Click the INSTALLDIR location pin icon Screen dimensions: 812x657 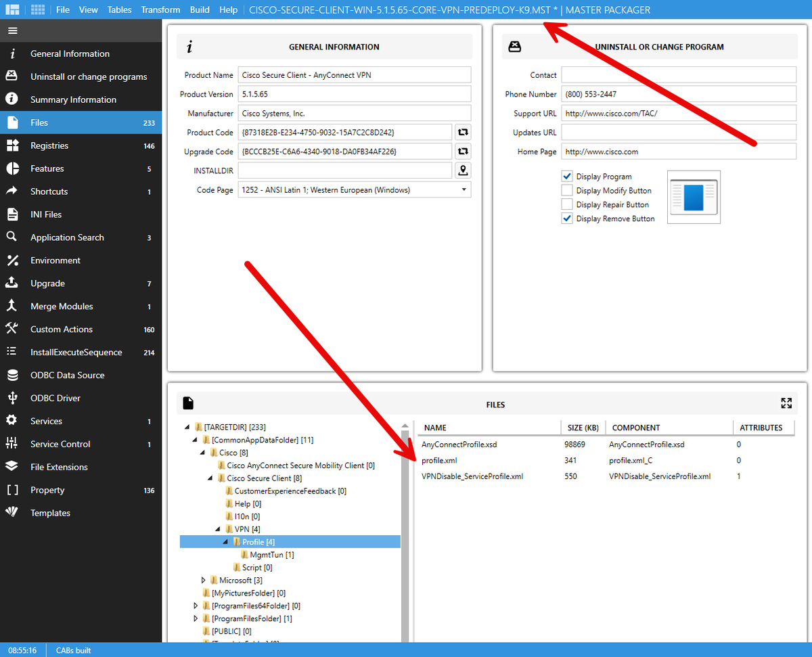(464, 170)
